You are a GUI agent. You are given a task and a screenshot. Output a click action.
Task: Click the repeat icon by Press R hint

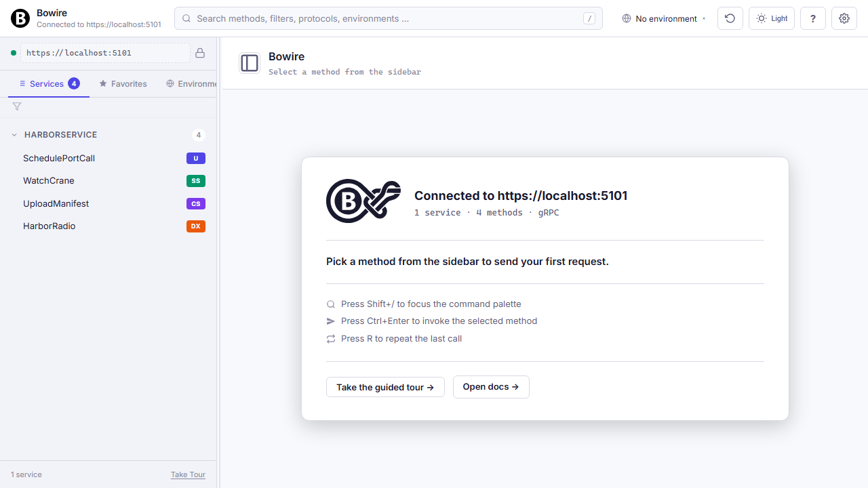click(331, 339)
